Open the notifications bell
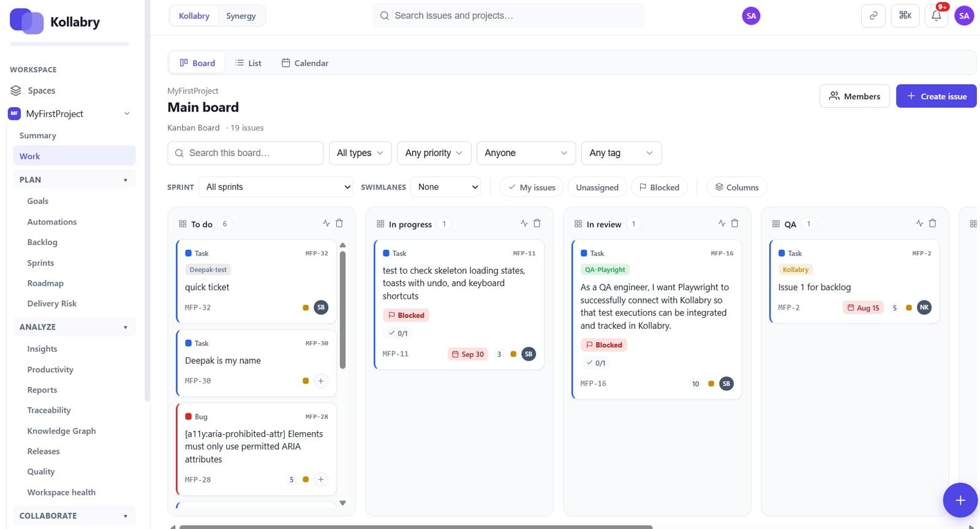980x529 pixels. (x=937, y=16)
